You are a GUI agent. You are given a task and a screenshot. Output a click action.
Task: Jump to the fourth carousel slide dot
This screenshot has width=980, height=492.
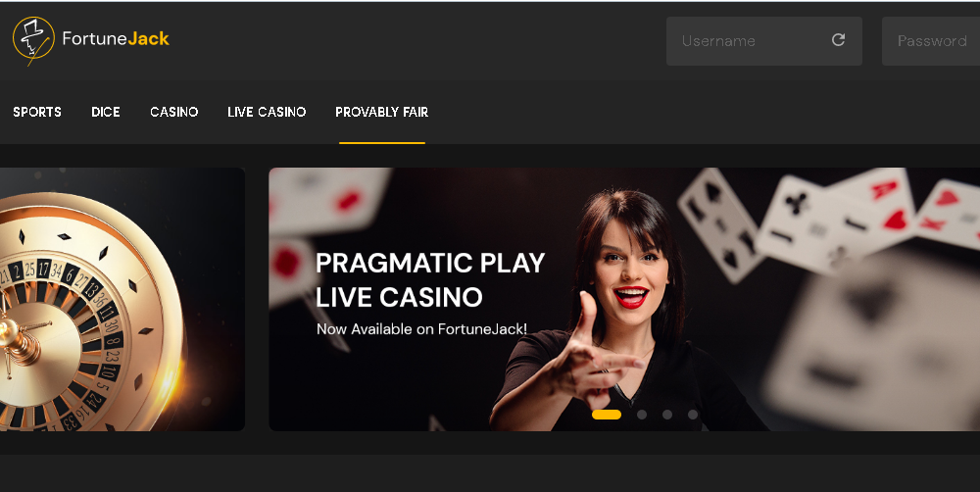click(x=693, y=415)
